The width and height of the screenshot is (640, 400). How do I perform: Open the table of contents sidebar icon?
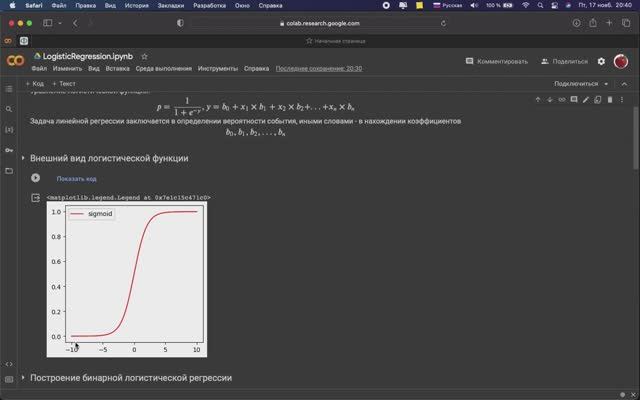coord(9,89)
